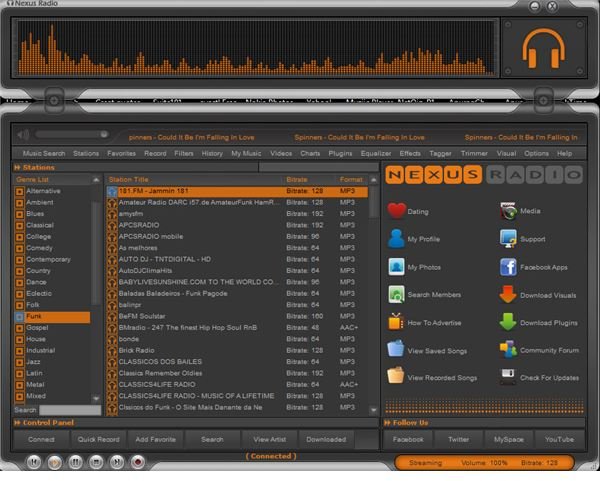Open the Stations menu
The height and width of the screenshot is (481, 600).
pyautogui.click(x=86, y=153)
